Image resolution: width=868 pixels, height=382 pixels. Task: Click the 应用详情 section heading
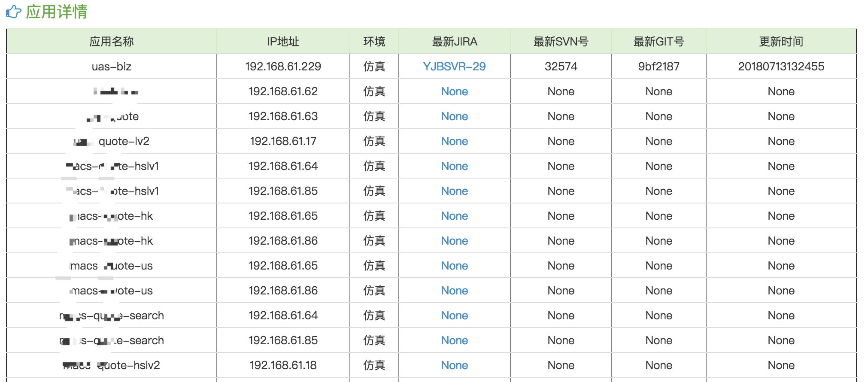click(56, 12)
